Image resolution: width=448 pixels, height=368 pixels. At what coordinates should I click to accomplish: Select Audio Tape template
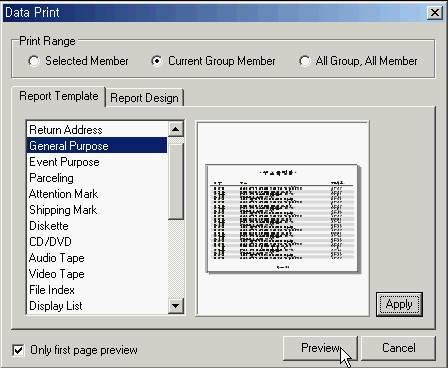click(x=97, y=258)
